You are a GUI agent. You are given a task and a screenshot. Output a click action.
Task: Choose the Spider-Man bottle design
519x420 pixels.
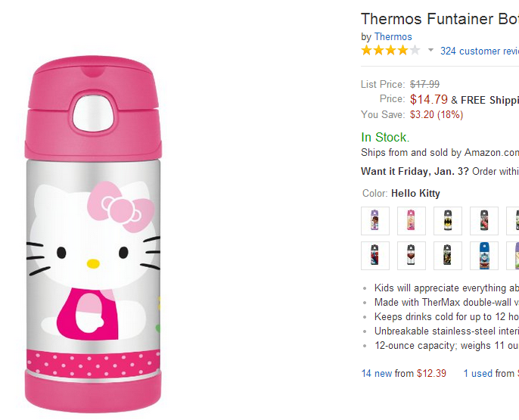375,256
